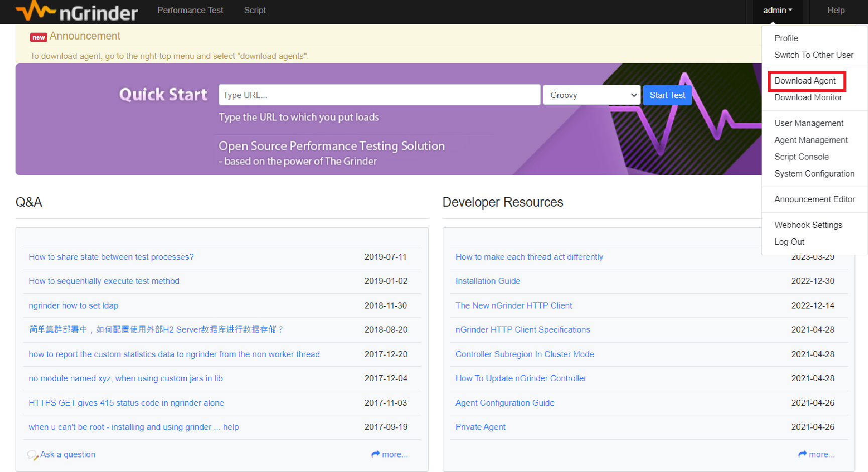Choose Log Out from the admin menu

click(789, 242)
